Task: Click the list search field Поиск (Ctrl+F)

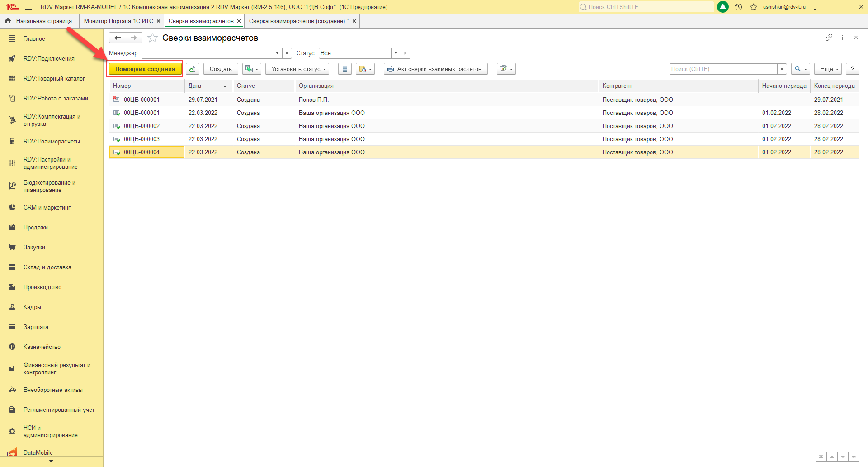Action: [x=722, y=69]
